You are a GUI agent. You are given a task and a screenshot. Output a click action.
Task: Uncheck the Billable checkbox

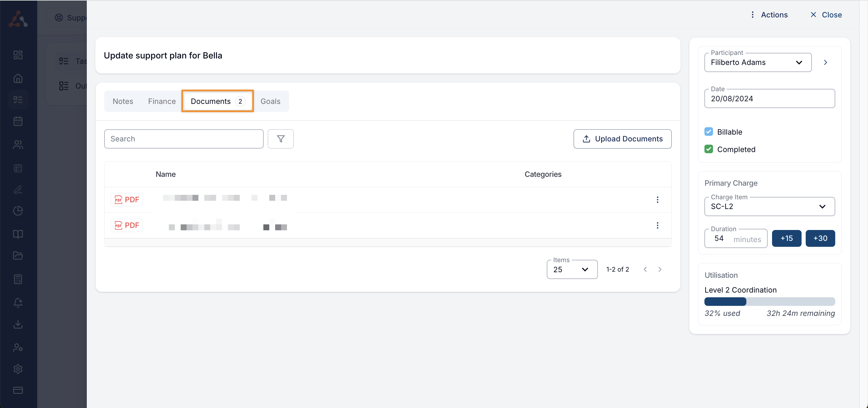click(x=709, y=132)
